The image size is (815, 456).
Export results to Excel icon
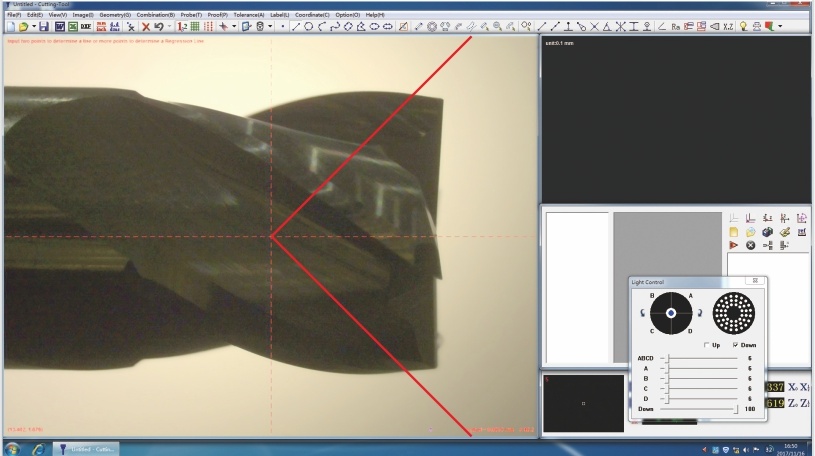(x=73, y=26)
